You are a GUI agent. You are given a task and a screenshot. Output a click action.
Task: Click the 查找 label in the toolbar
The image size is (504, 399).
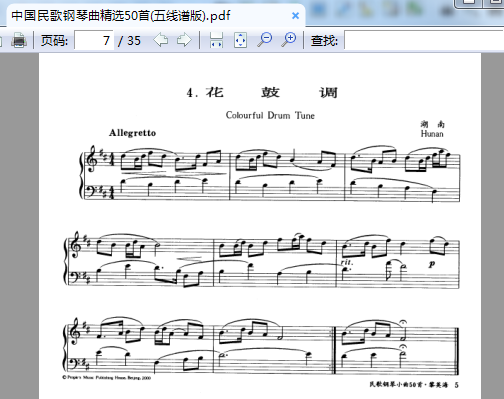(324, 41)
